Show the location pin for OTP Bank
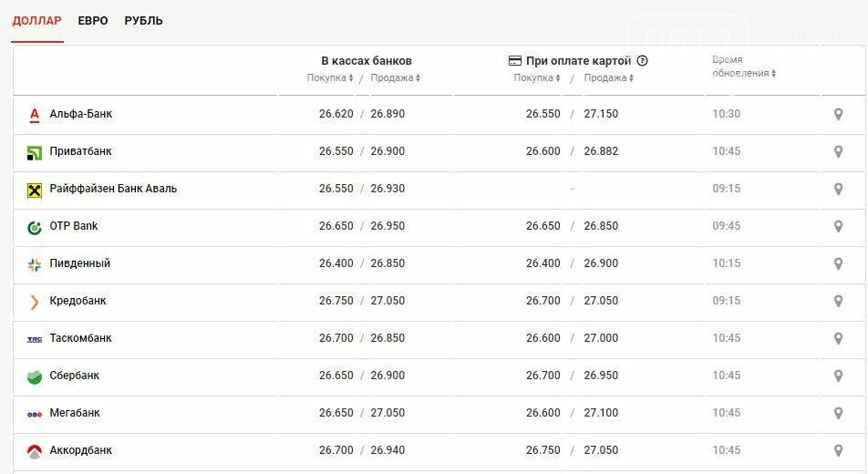Viewport: 868px width, 474px height. pyautogui.click(x=838, y=226)
